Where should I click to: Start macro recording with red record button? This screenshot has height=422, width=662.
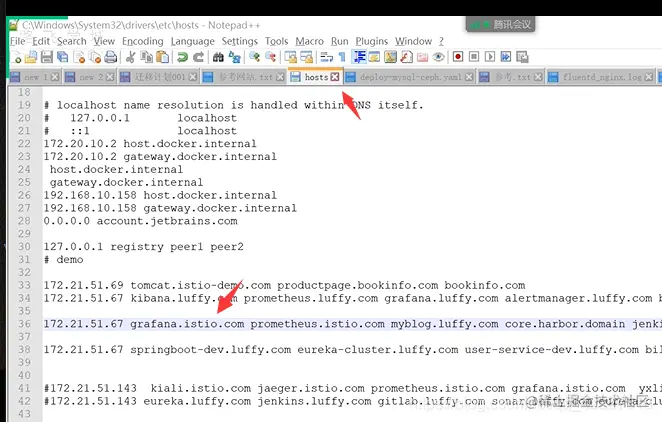point(458,57)
